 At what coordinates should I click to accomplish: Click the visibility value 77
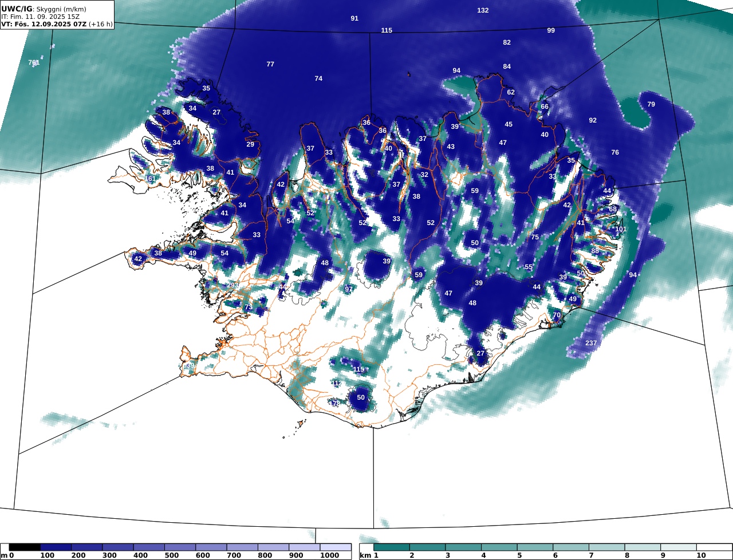click(x=270, y=64)
